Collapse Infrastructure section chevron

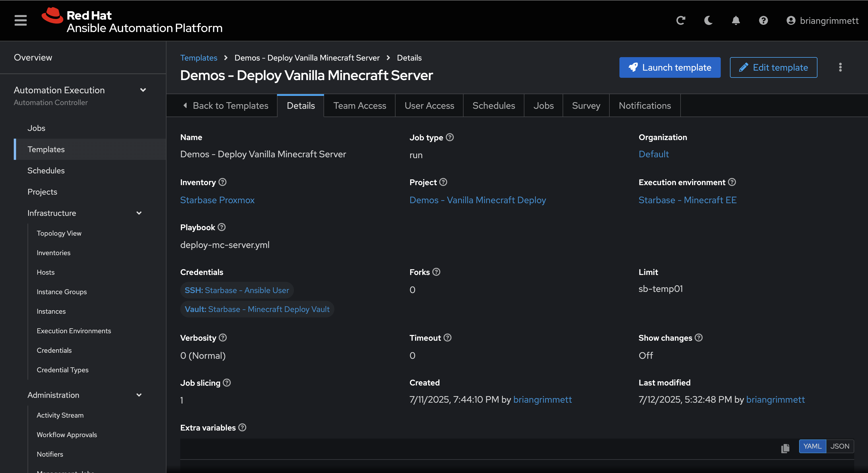pyautogui.click(x=139, y=213)
